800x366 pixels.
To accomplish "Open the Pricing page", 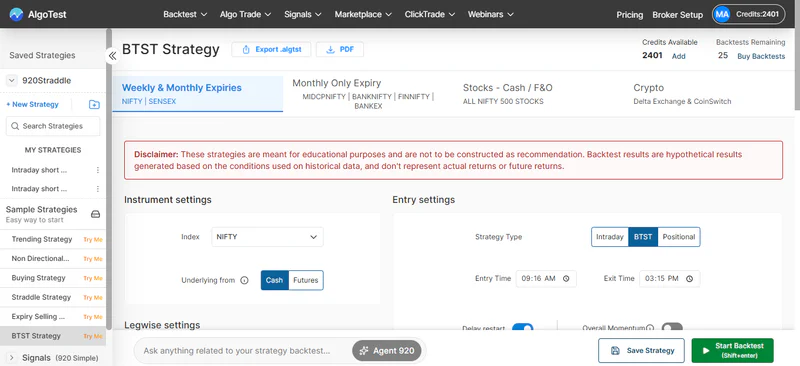I will coord(630,15).
